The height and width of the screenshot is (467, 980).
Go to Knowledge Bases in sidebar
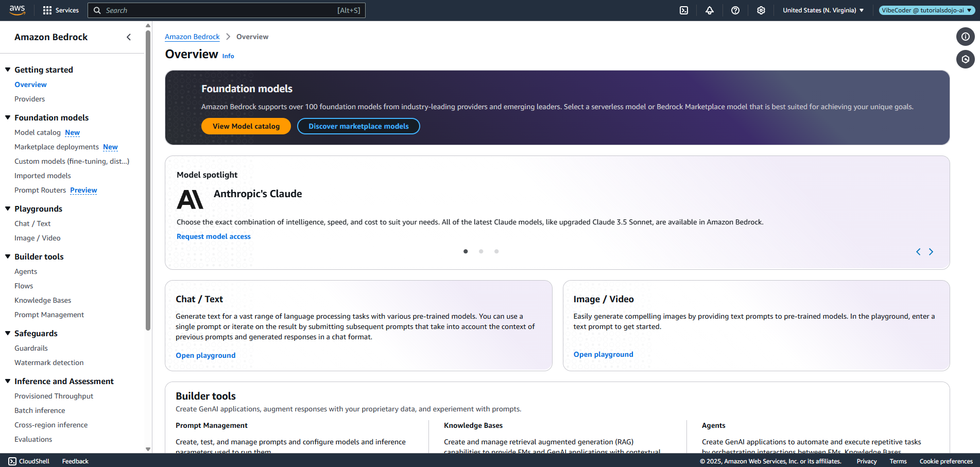coord(43,300)
